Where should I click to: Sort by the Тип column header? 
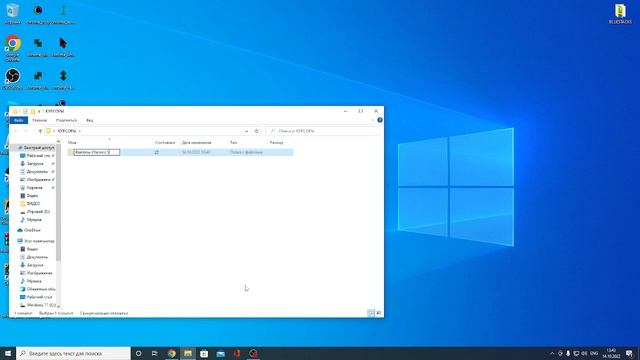[x=233, y=142]
